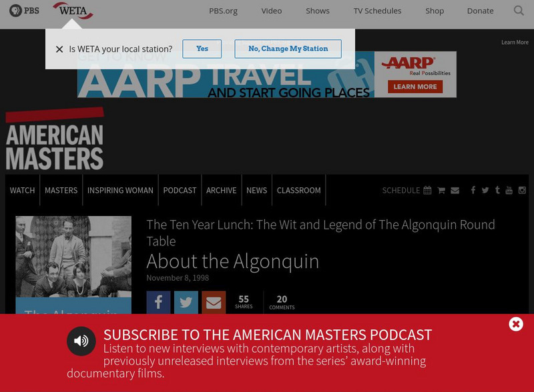Open the Twitter social icon in the navbar

pyautogui.click(x=485, y=190)
